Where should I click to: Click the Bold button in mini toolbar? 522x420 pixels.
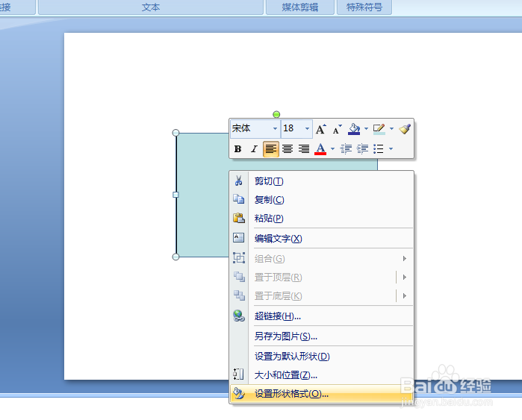237,149
